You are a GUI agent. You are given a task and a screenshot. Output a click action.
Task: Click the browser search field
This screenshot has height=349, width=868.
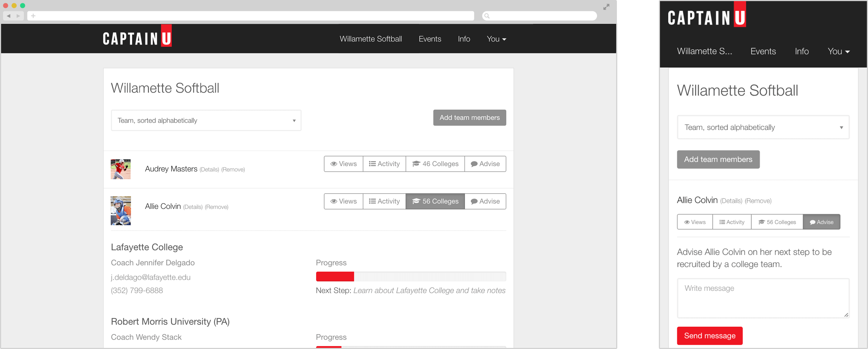[539, 16]
